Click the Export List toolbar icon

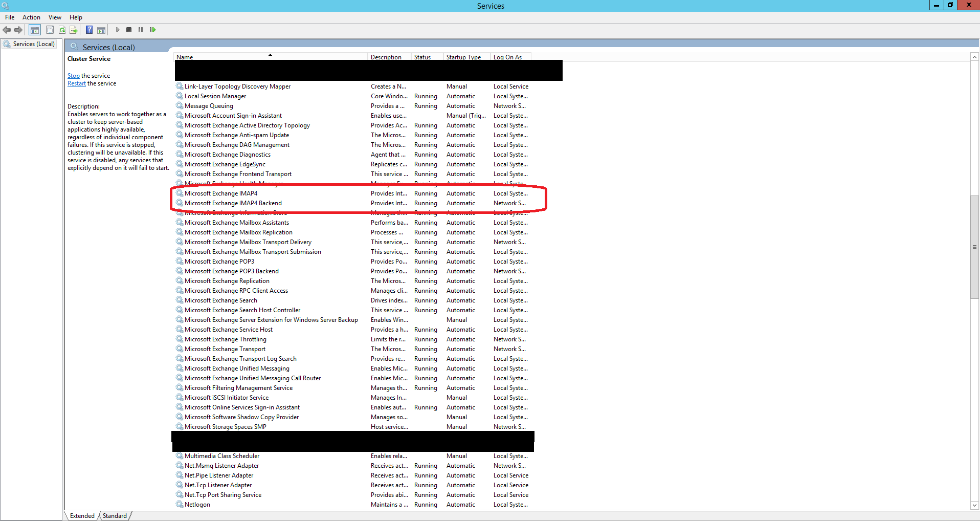[74, 30]
